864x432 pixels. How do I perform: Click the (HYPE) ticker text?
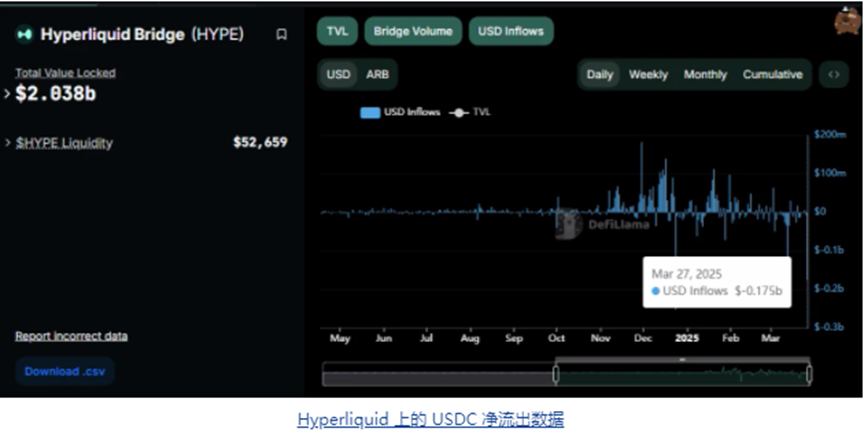pyautogui.click(x=217, y=35)
